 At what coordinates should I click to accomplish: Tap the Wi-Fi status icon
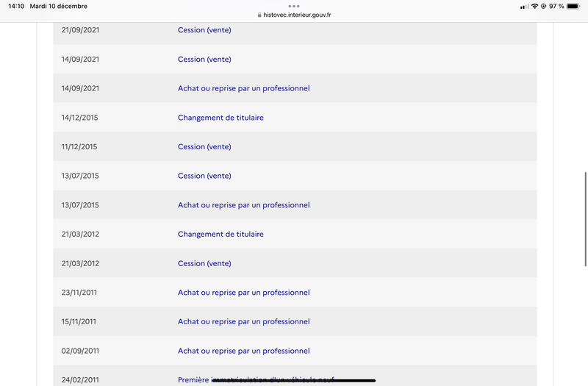(535, 6)
